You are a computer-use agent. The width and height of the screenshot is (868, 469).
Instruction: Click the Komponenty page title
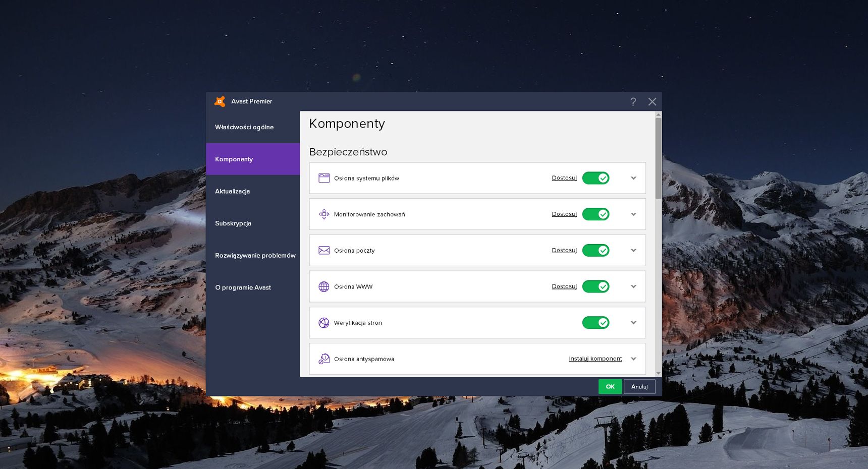click(x=347, y=124)
